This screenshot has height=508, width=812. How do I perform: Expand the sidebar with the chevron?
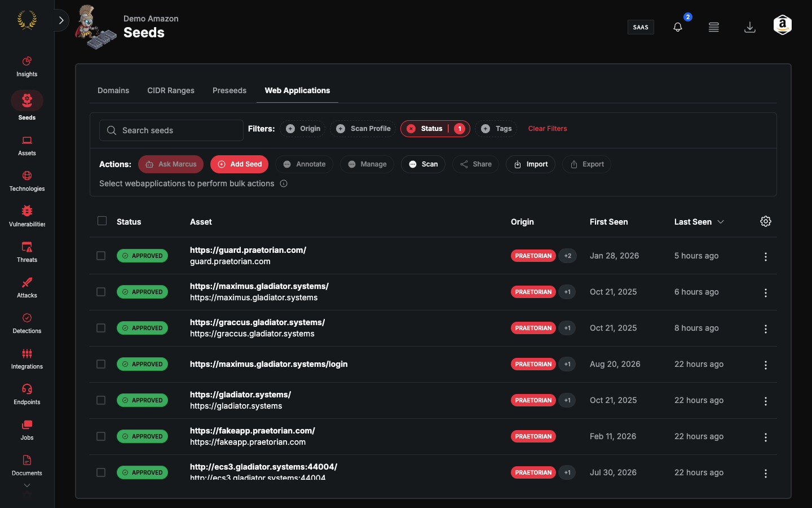pos(61,20)
